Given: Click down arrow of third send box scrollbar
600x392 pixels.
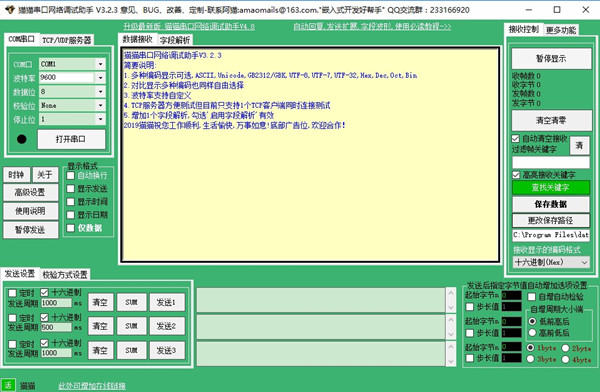Looking at the screenshot, I should point(451,361).
